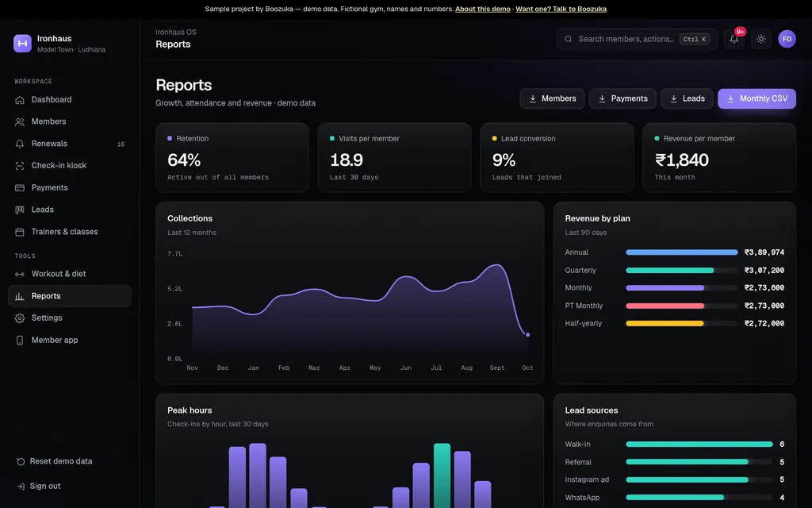812x508 pixels.
Task: Navigate to Trainers & classes
Action: point(70,232)
